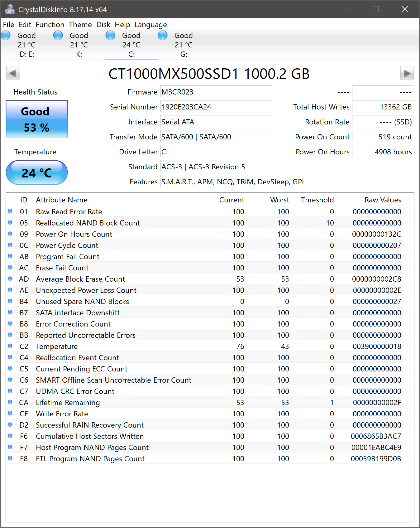Select the Successful RAIN Recovery Count row
The width and height of the screenshot is (420, 528).
click(204, 425)
